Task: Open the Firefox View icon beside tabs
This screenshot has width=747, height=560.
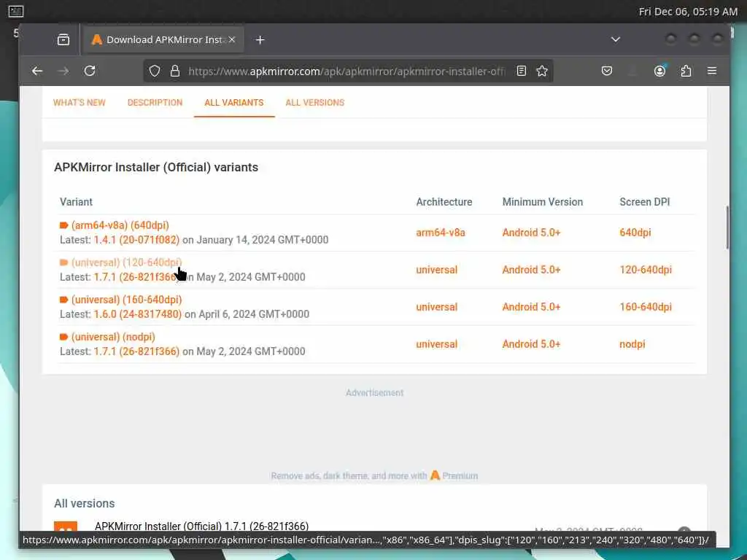Action: tap(63, 39)
